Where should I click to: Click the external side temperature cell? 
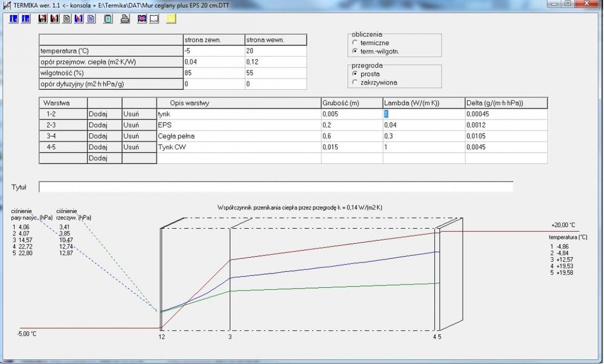click(x=213, y=51)
